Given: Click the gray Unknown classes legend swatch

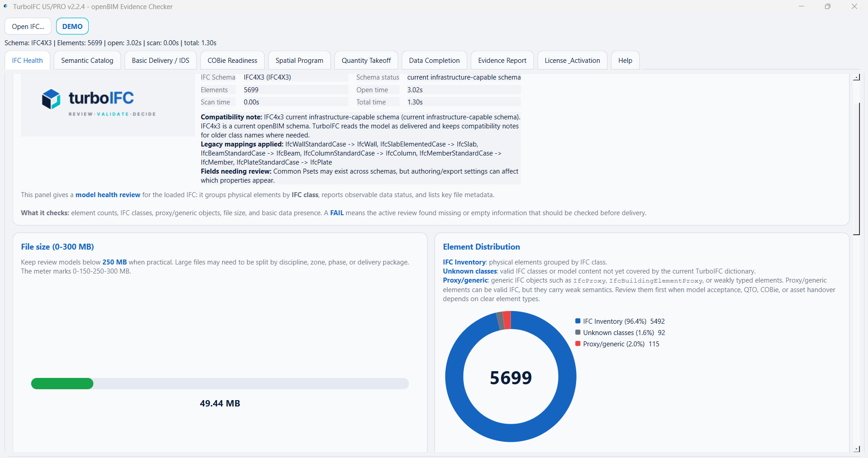Looking at the screenshot, I should coord(578,332).
